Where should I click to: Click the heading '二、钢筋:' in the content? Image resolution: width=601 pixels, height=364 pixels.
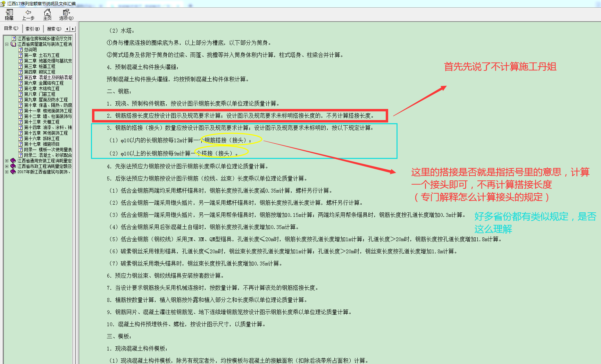119,91
